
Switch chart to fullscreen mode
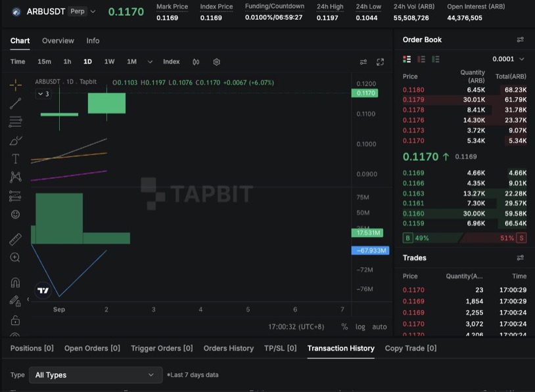(380, 62)
